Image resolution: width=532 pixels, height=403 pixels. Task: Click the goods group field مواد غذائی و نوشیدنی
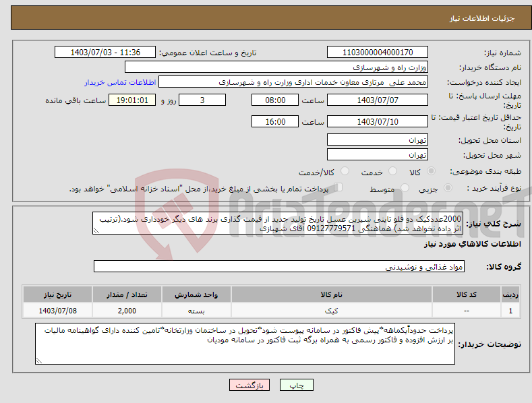click(x=279, y=267)
